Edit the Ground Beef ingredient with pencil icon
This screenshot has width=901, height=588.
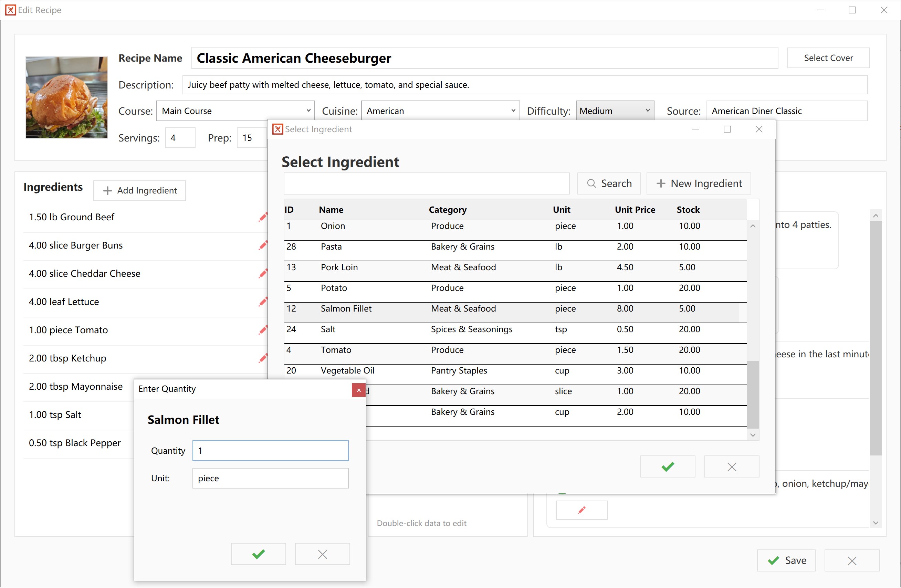coord(263,217)
